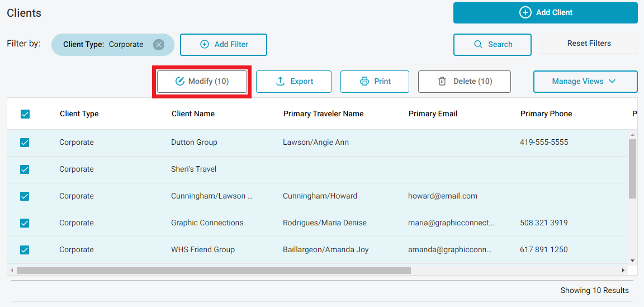644x307 pixels.
Task: Toggle the Graphic Connections row checkbox
Action: click(25, 223)
